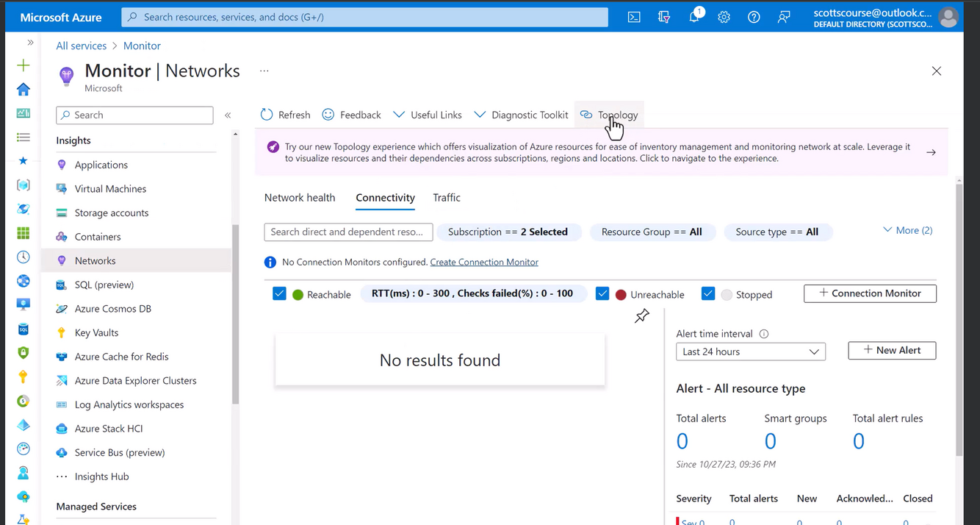This screenshot has height=525, width=980.
Task: Click the Favorites star icon
Action: [24, 161]
